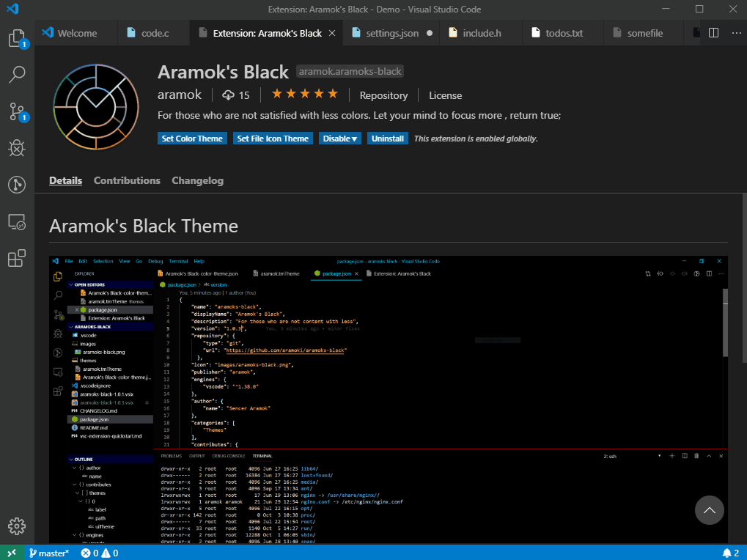Open the Manage gear icon
The width and height of the screenshot is (747, 560).
pyautogui.click(x=17, y=526)
